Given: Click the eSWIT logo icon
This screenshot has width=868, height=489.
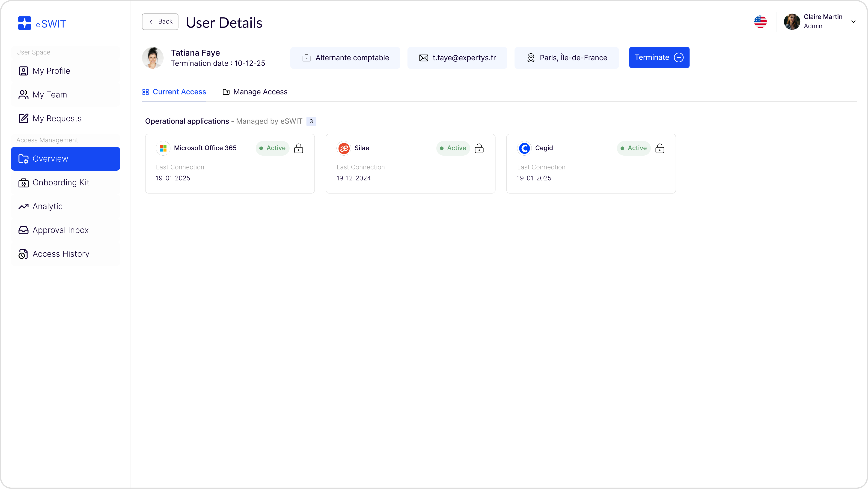Looking at the screenshot, I should 25,23.
